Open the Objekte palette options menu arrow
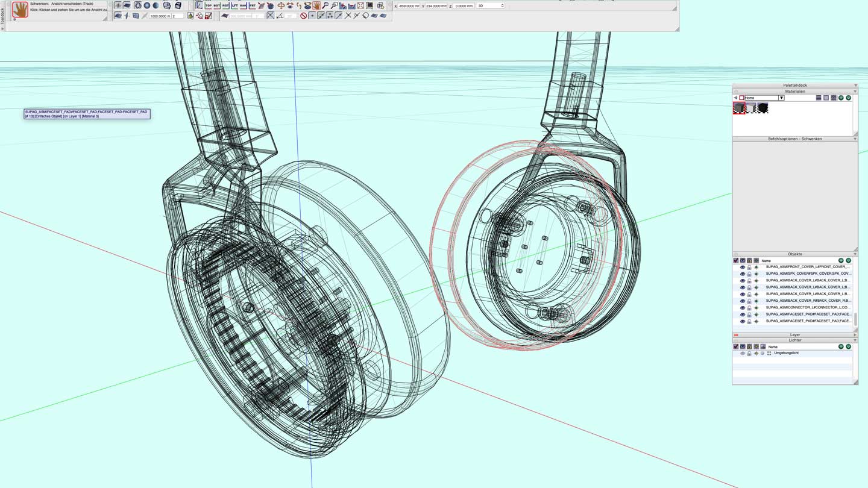Screen dimensions: 868x488 click(848, 260)
